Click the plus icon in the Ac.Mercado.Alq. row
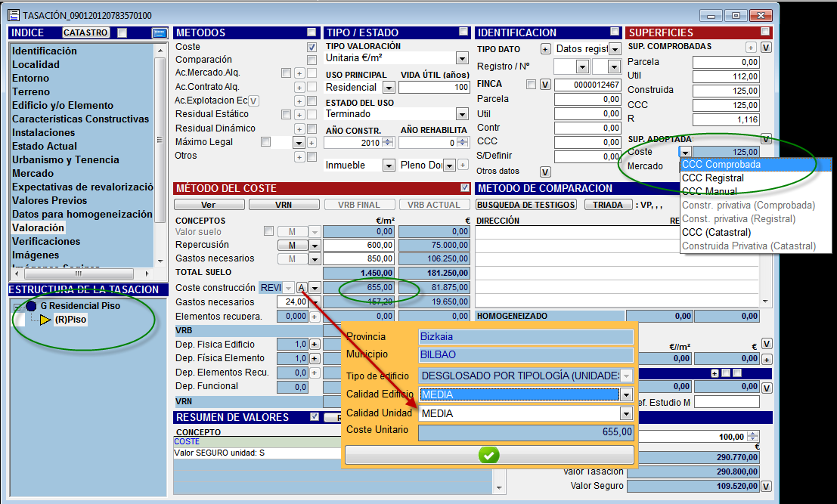This screenshot has height=504, width=837. coord(299,73)
